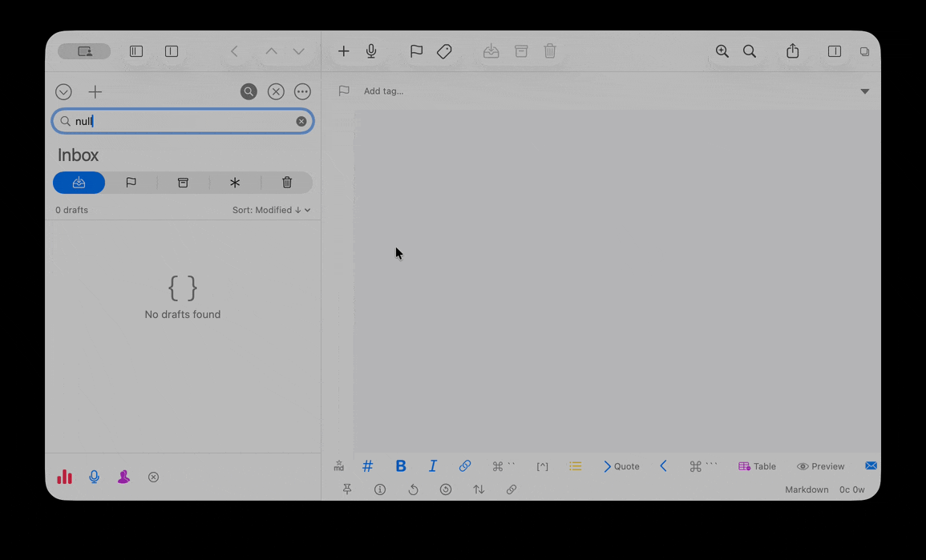This screenshot has height=560, width=926.
Task: Select previous draft with up chevron
Action: [271, 51]
